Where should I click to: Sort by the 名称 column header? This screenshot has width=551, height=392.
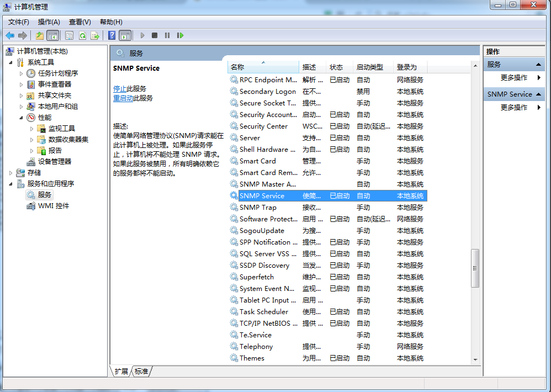(x=263, y=67)
